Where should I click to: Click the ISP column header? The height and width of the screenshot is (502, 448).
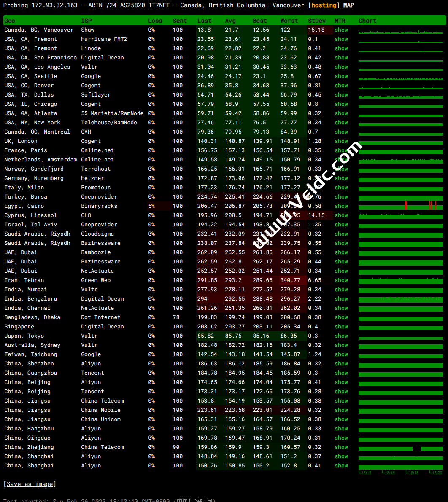point(86,21)
